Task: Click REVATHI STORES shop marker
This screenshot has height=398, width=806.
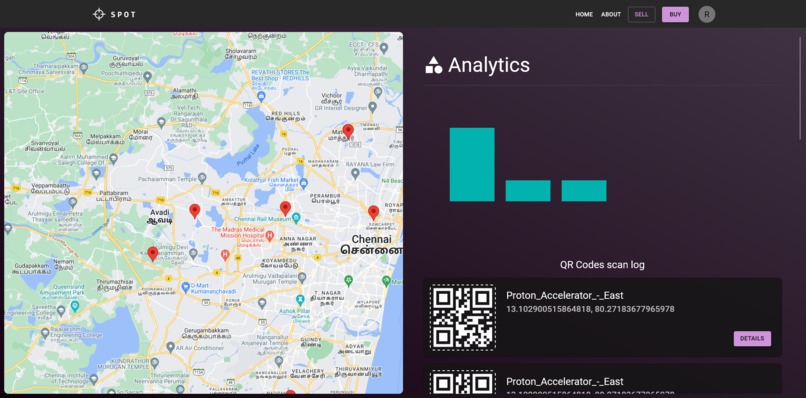Action: point(261,96)
